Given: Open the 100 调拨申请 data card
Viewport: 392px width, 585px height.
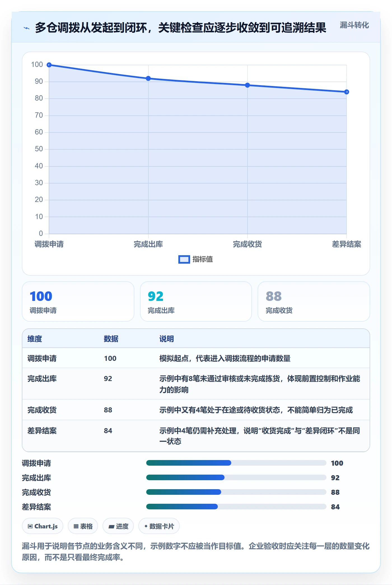Looking at the screenshot, I should pyautogui.click(x=78, y=301).
